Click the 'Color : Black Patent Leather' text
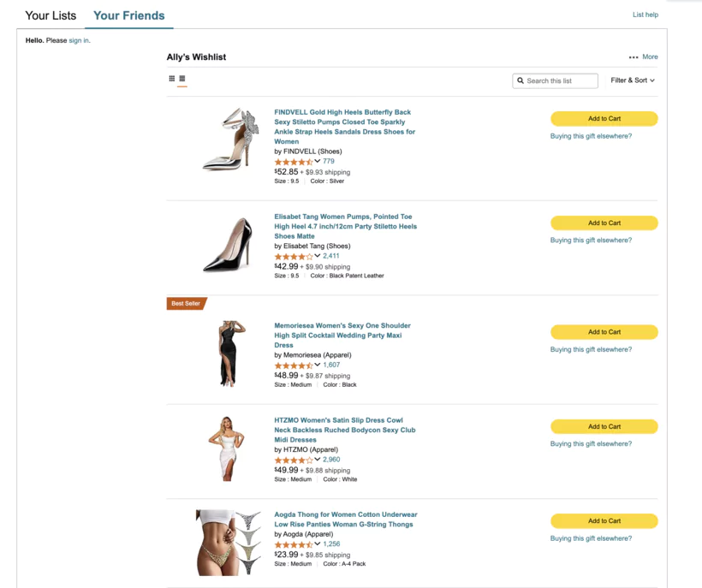This screenshot has height=588, width=702. (x=347, y=276)
